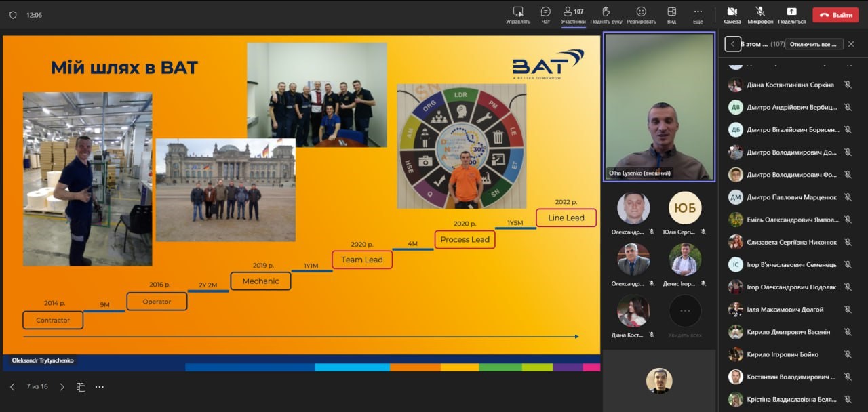Click the mic icon for Дмитро Павлович Марценюк
The image size is (868, 412).
coord(848,197)
